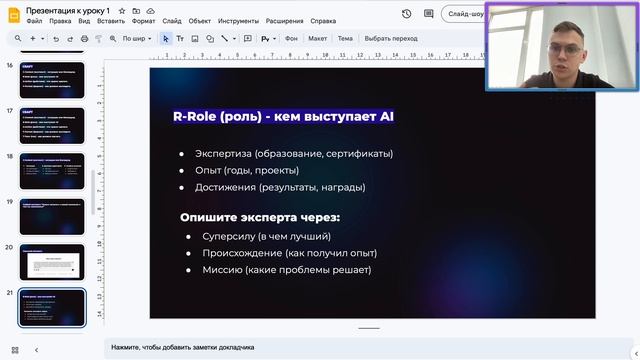Image resolution: width=640 pixels, height=360 pixels.
Task: Expand the line type dropdown arrow
Action: tap(234, 39)
